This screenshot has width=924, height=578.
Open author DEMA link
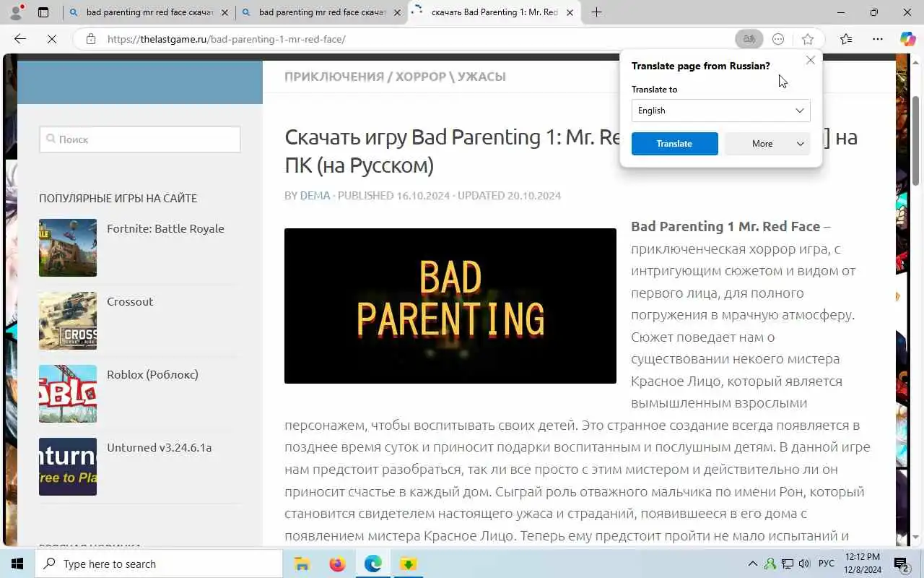click(x=315, y=196)
